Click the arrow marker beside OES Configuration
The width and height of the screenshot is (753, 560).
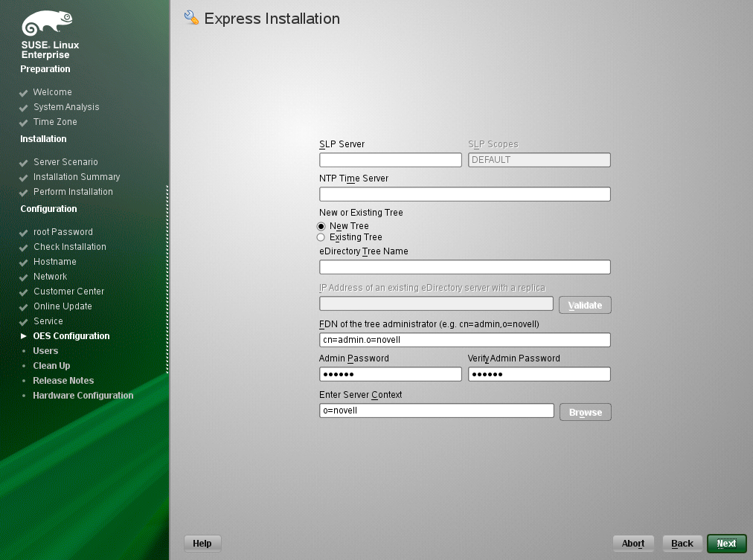click(24, 336)
